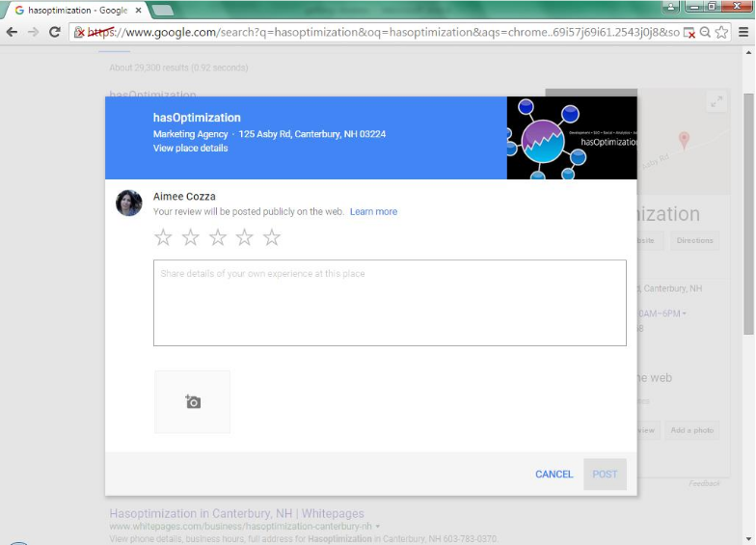Image resolution: width=756 pixels, height=545 pixels.
Task: Open the Whitepages search result link
Action: [237, 513]
